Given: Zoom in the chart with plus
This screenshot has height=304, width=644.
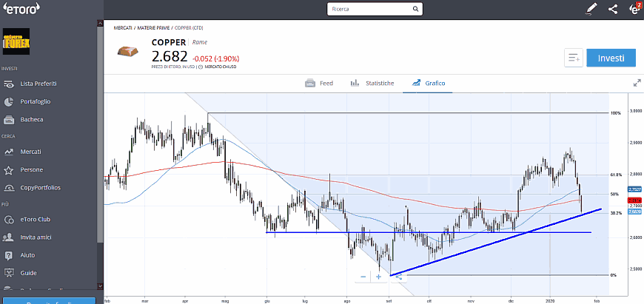Looking at the screenshot, I should click(x=378, y=277).
